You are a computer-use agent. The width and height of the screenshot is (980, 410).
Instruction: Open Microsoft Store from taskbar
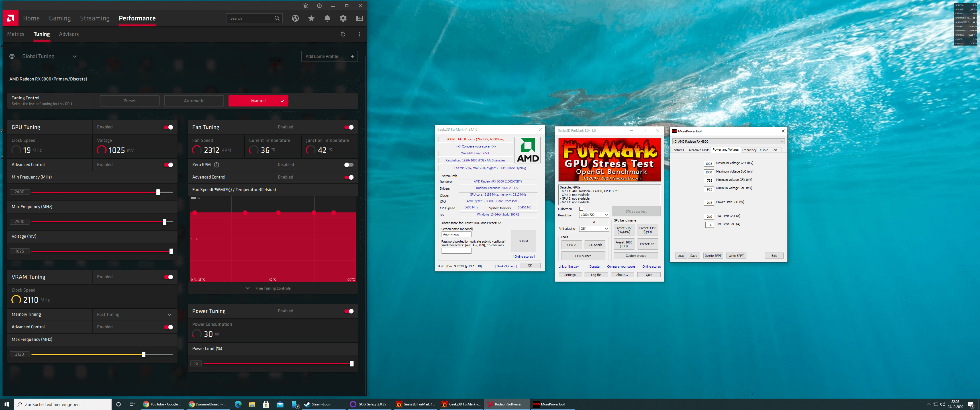pyautogui.click(x=266, y=404)
